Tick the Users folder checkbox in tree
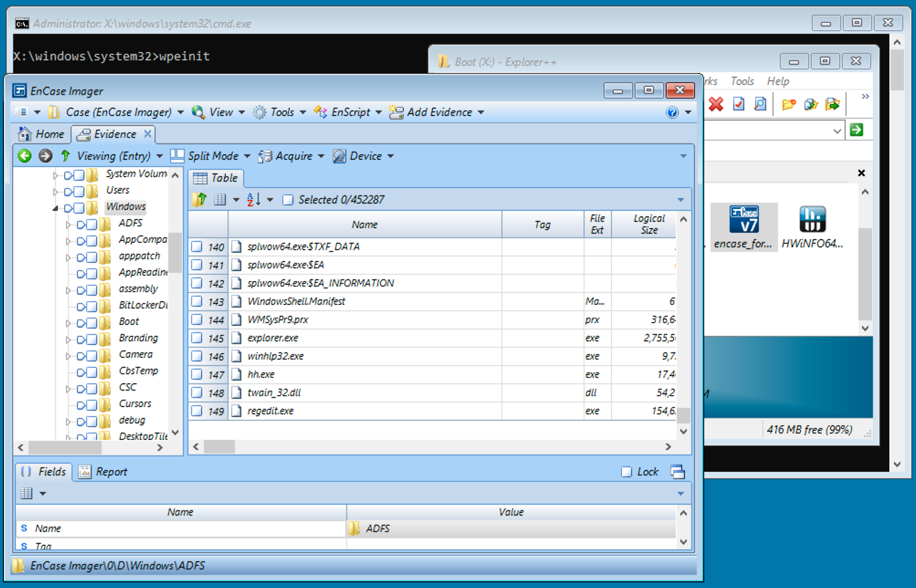 (x=79, y=191)
